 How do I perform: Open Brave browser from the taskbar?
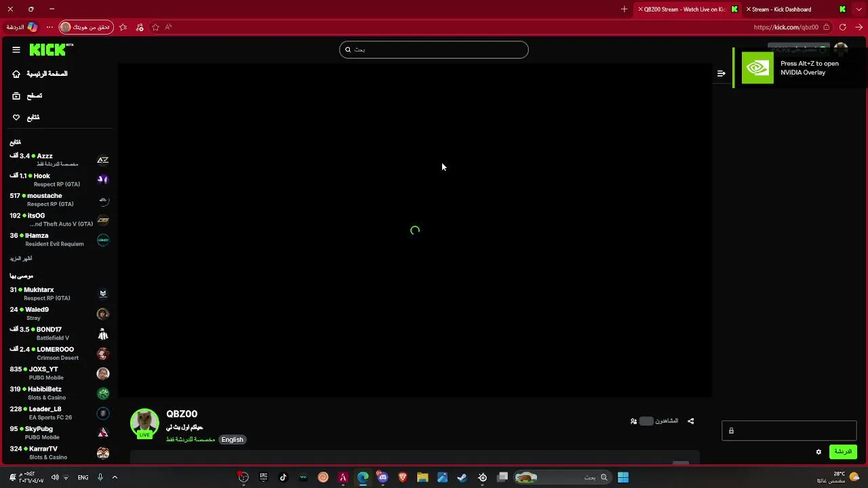point(402,477)
